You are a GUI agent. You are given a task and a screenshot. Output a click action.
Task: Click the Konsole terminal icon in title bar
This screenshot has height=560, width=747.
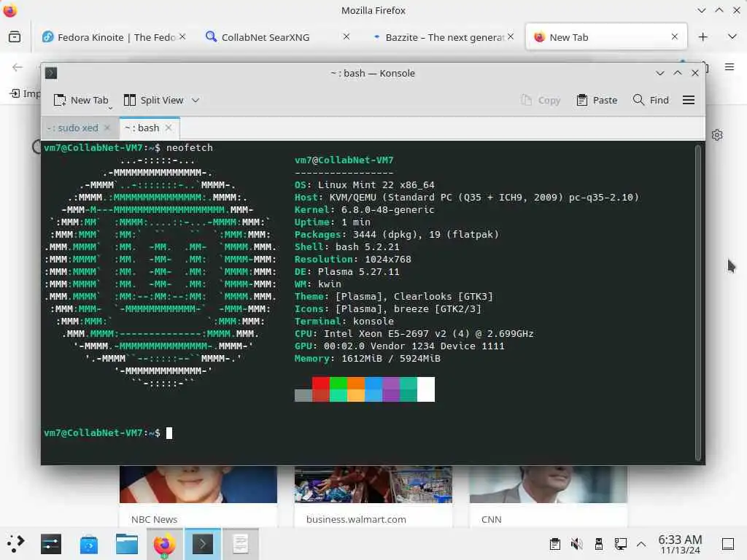pos(51,73)
